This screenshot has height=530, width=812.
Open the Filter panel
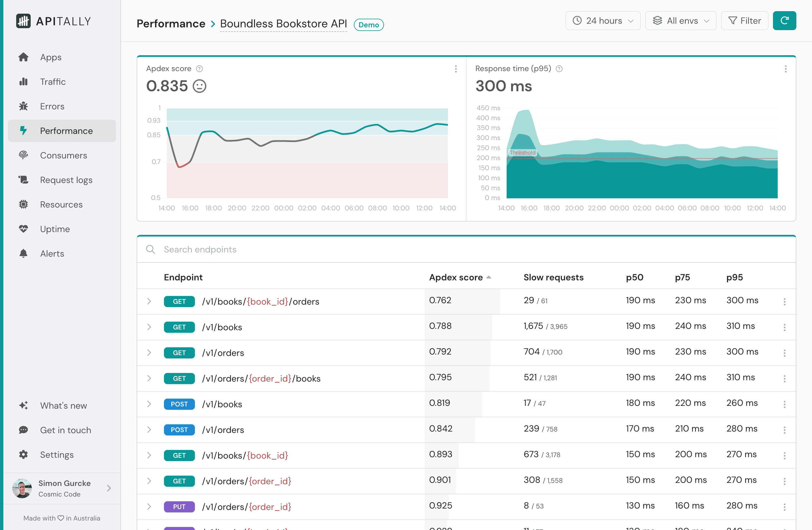click(745, 20)
